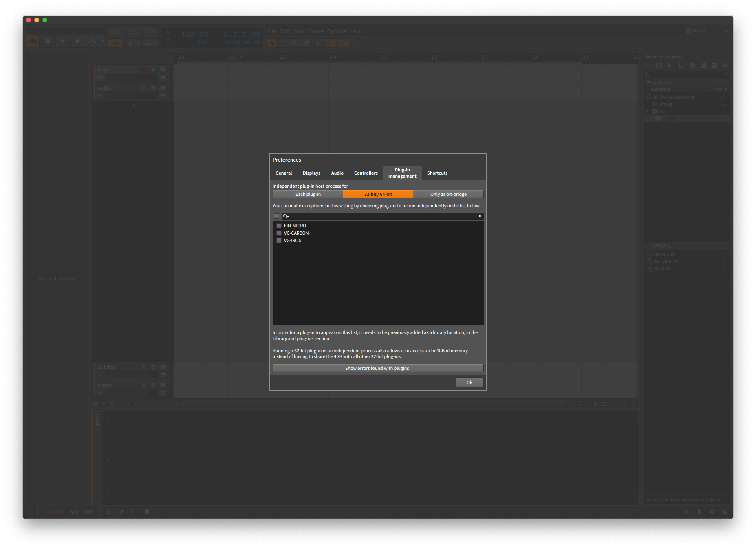Click the 4/4 time signature
Screen dimensions: 756x549
pos(202,42)
